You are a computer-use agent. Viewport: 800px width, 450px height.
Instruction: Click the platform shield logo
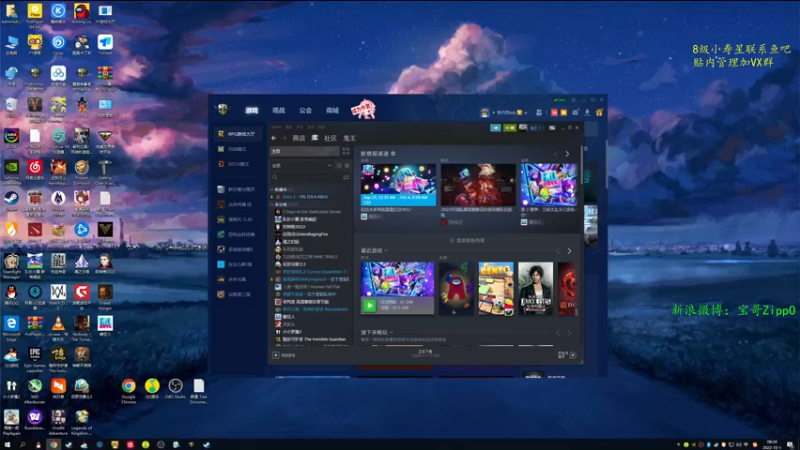(x=222, y=109)
